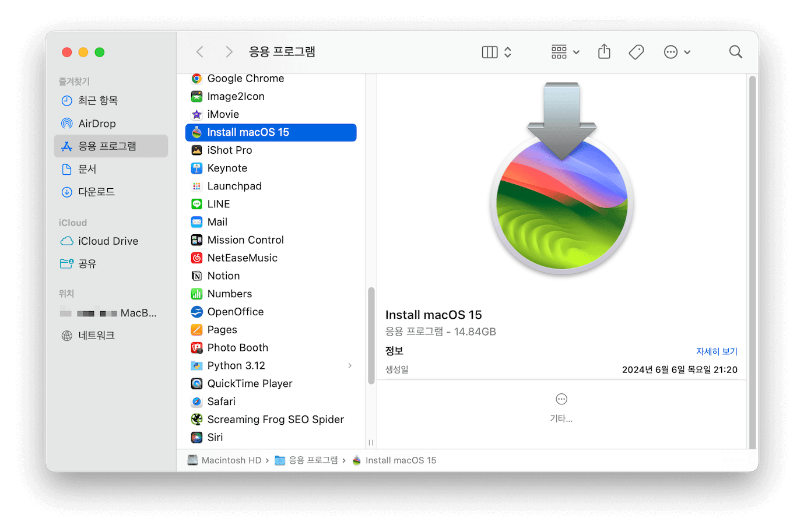Select AirDrop in the sidebar
This screenshot has height=532, width=804.
coord(111,124)
